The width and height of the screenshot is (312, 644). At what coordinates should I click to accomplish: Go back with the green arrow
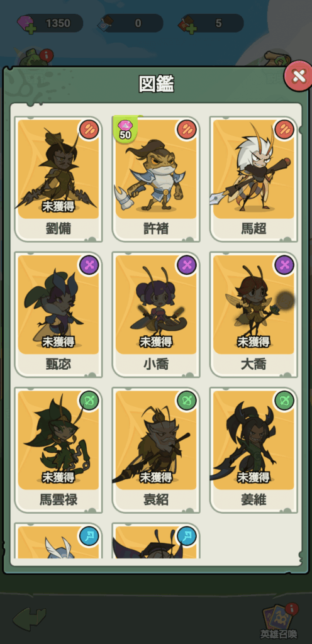point(30,619)
